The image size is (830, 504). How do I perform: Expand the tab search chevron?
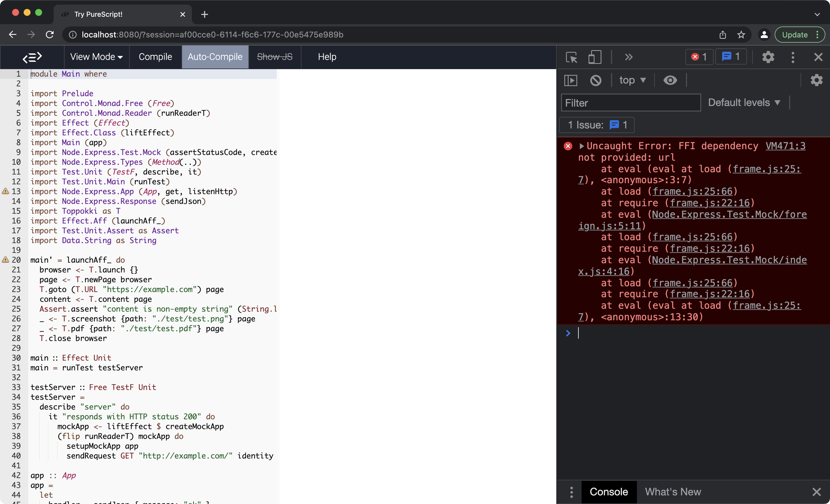pyautogui.click(x=817, y=14)
